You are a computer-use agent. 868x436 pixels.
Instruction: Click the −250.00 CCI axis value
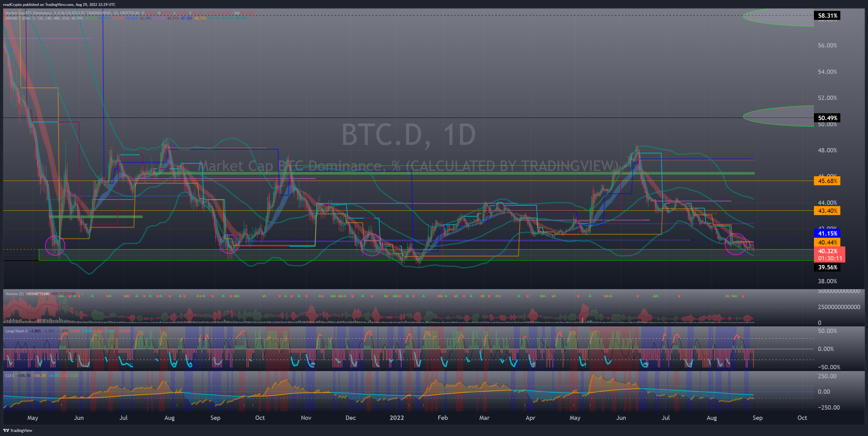[829, 408]
